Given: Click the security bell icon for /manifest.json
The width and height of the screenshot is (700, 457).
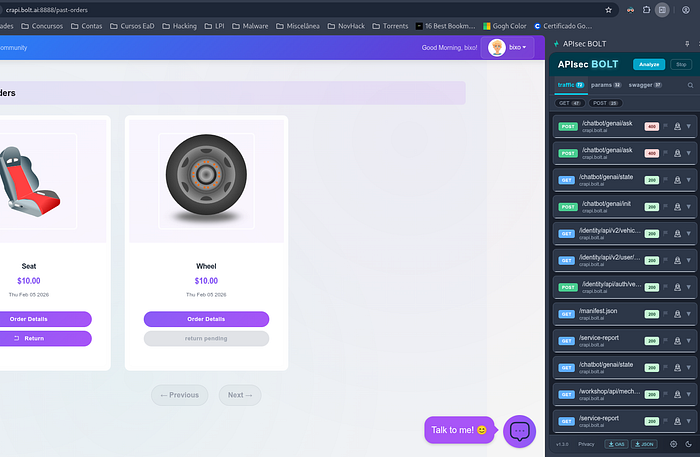Looking at the screenshot, I should click(x=677, y=314).
